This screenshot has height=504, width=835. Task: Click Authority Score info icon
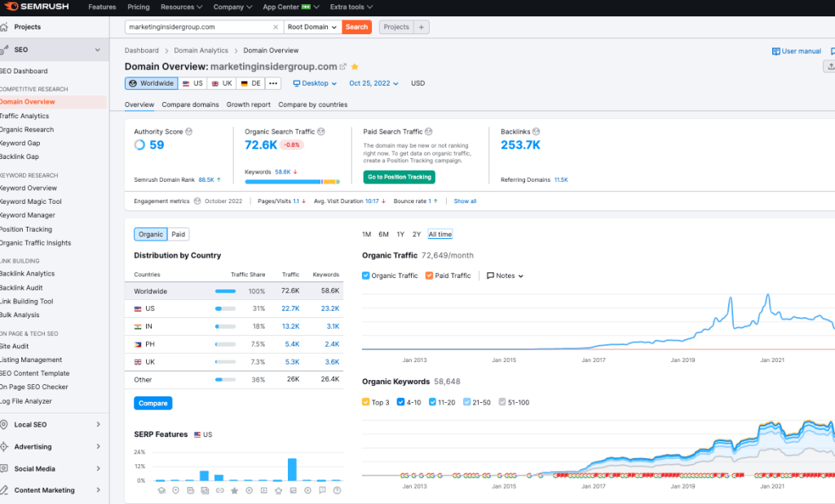(x=189, y=131)
